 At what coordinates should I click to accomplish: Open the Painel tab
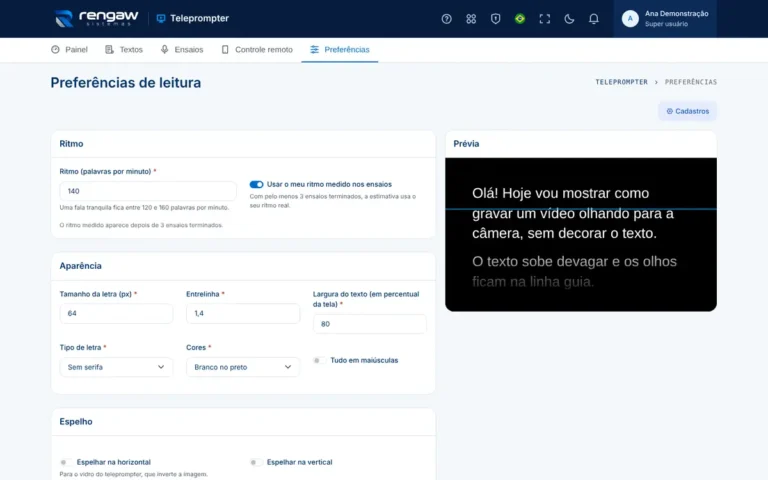point(69,49)
